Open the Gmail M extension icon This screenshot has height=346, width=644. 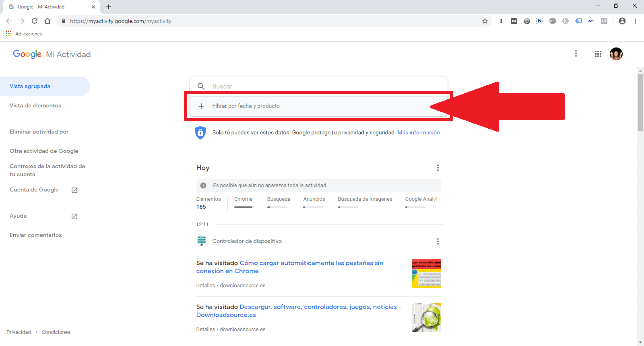[514, 21]
